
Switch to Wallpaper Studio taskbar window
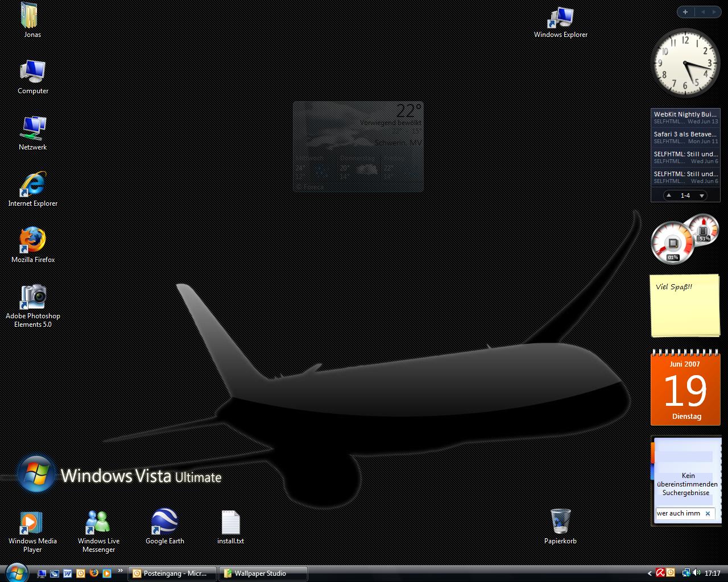pyautogui.click(x=263, y=573)
